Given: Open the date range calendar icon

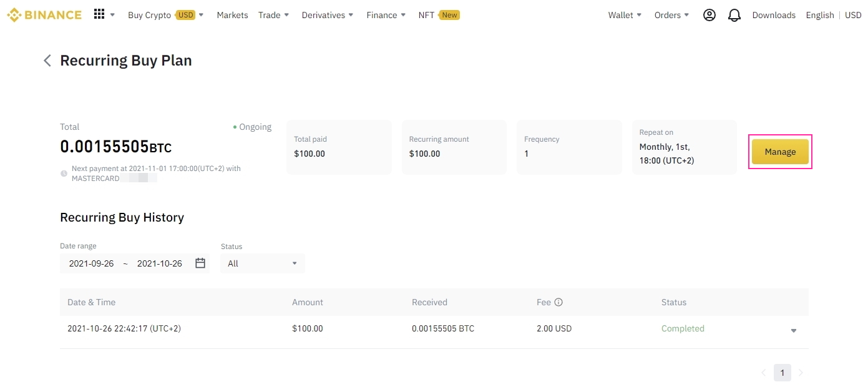Looking at the screenshot, I should point(200,263).
